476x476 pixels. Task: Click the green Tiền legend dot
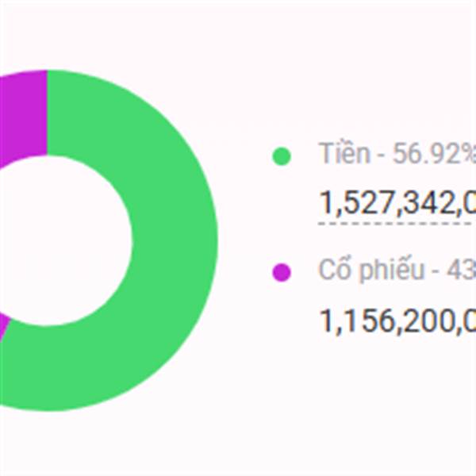pyautogui.click(x=282, y=156)
